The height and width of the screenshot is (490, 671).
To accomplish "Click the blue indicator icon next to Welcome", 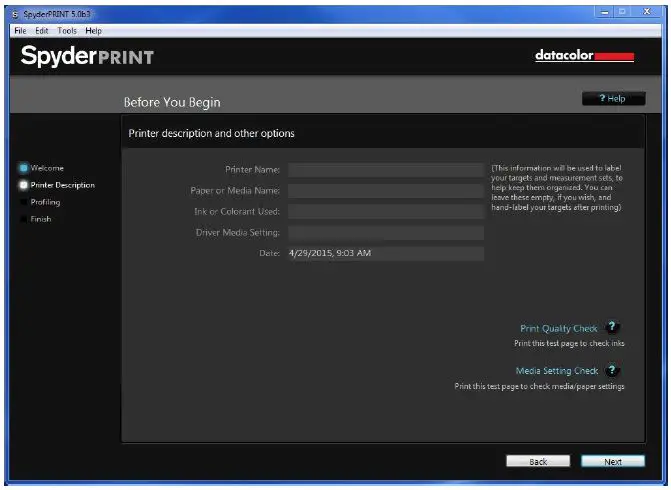I will tap(24, 168).
